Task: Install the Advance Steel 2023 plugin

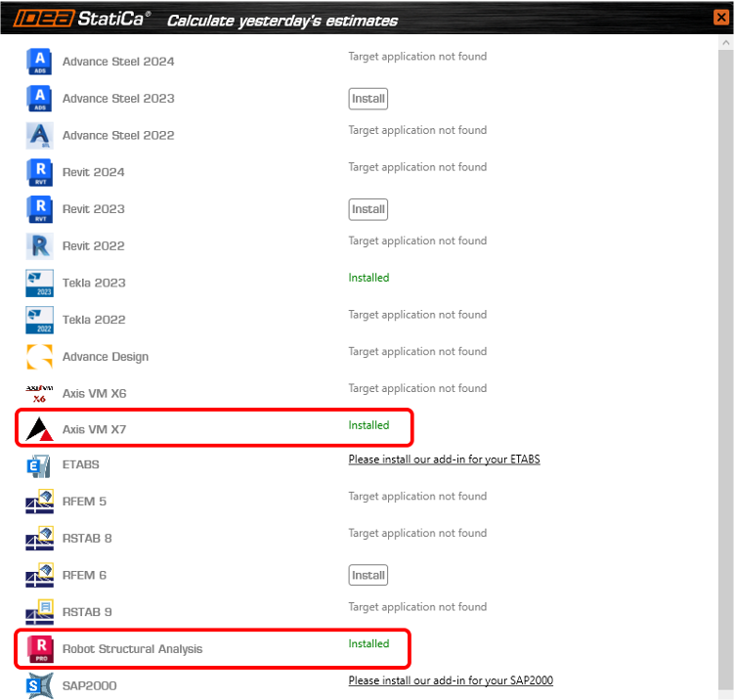Action: tap(367, 99)
